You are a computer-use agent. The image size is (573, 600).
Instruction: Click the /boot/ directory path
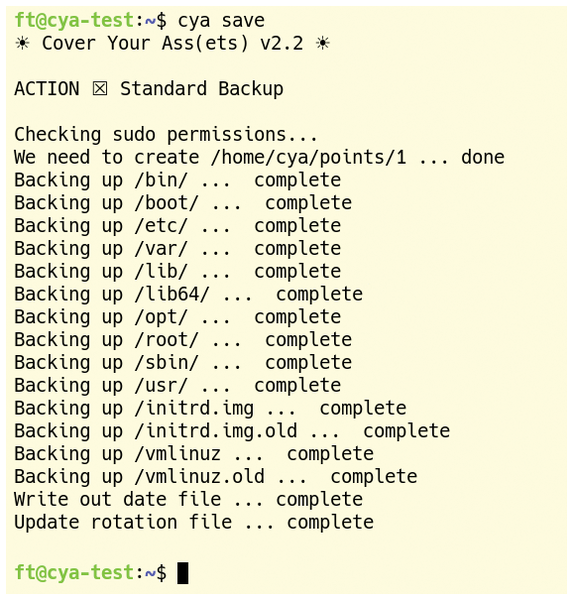(167, 203)
